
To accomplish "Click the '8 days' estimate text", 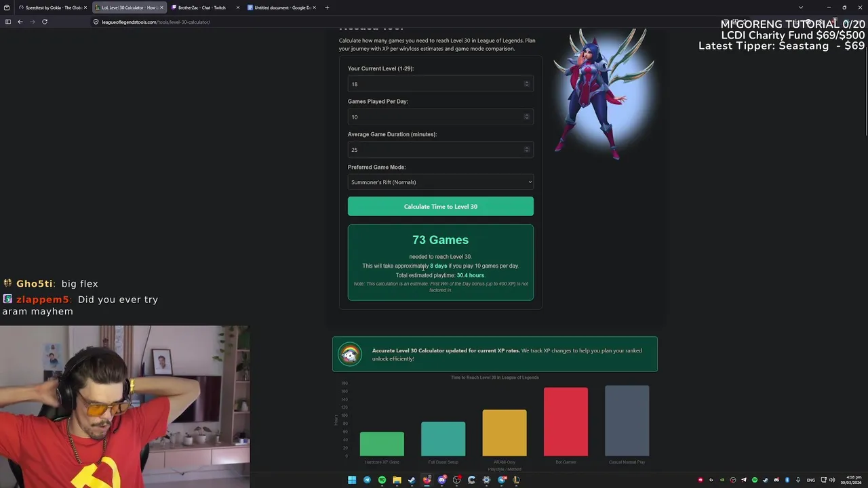I will [x=438, y=266].
